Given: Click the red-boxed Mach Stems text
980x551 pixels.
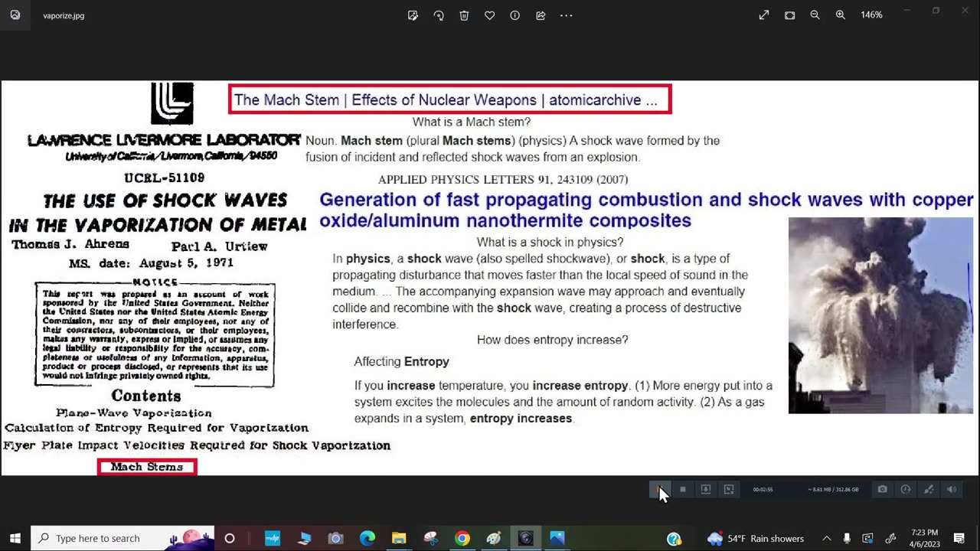Looking at the screenshot, I should 147,467.
